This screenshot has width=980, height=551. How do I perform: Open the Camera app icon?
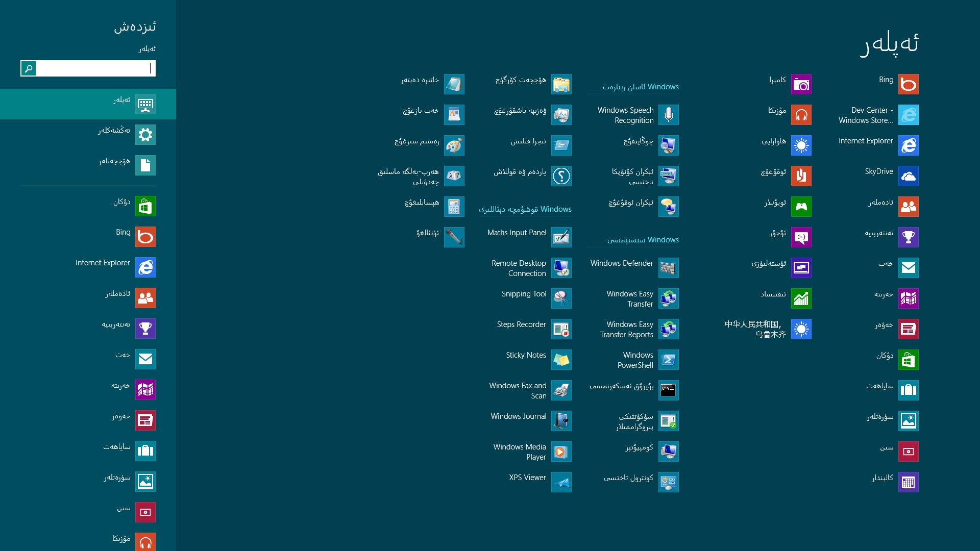(x=801, y=84)
